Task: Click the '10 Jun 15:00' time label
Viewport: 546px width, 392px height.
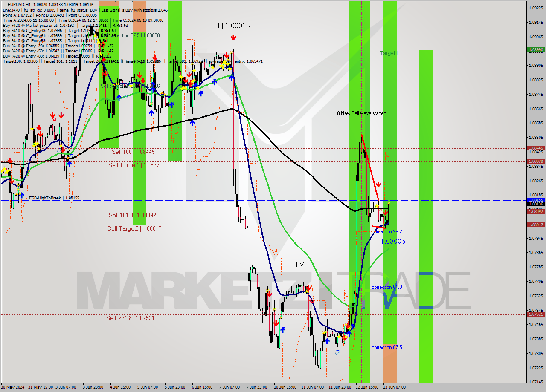Action: pos(285,387)
